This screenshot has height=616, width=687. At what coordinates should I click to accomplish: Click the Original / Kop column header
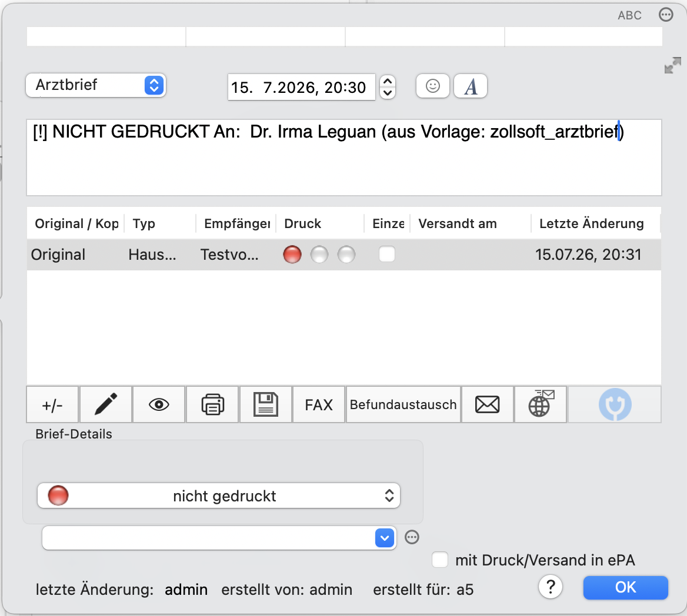76,223
